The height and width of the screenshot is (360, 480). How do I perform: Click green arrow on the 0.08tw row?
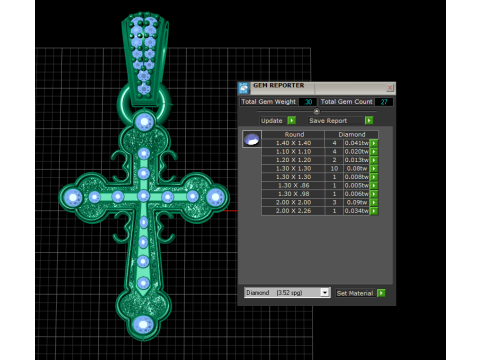tap(374, 169)
